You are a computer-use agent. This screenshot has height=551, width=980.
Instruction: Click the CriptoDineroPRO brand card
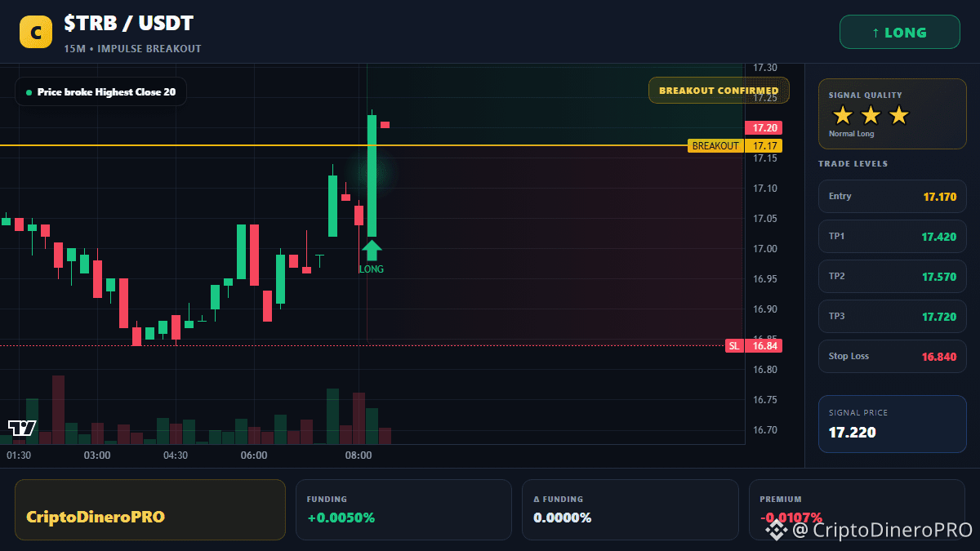(150, 509)
